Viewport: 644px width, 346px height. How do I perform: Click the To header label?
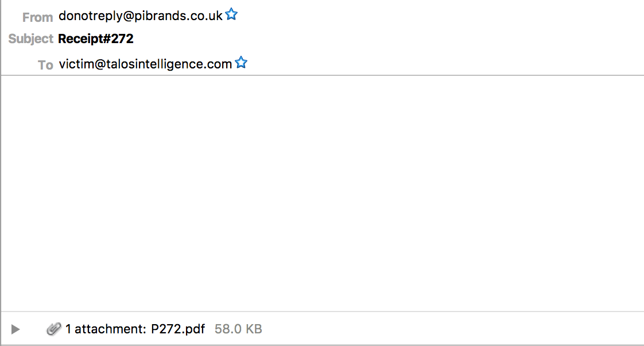[45, 65]
